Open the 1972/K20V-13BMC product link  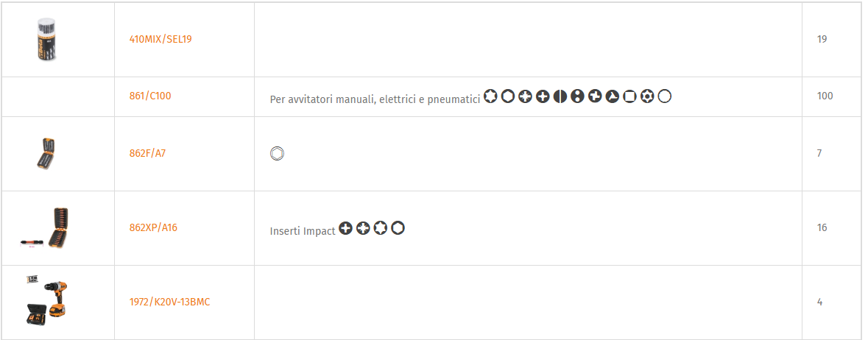pos(170,302)
